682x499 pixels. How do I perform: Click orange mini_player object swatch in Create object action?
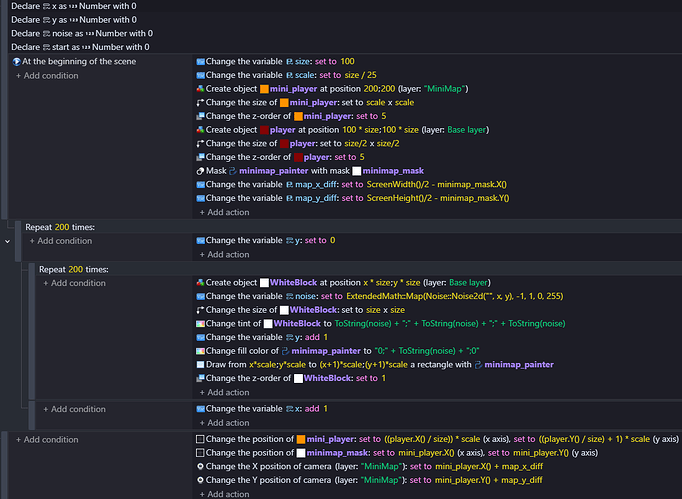264,89
